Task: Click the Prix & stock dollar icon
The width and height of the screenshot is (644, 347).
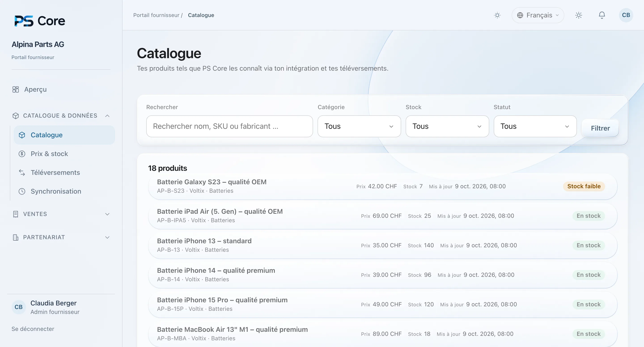Action: coord(22,154)
